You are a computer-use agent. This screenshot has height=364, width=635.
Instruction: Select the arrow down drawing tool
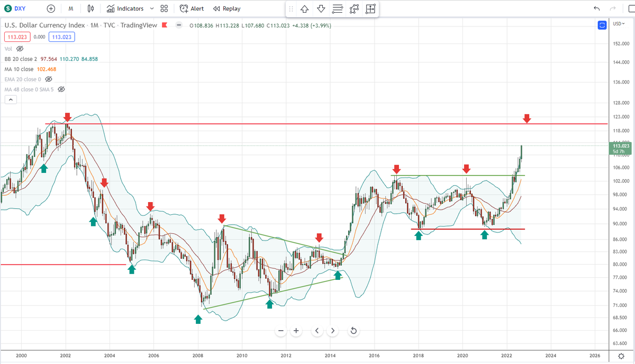pyautogui.click(x=321, y=8)
